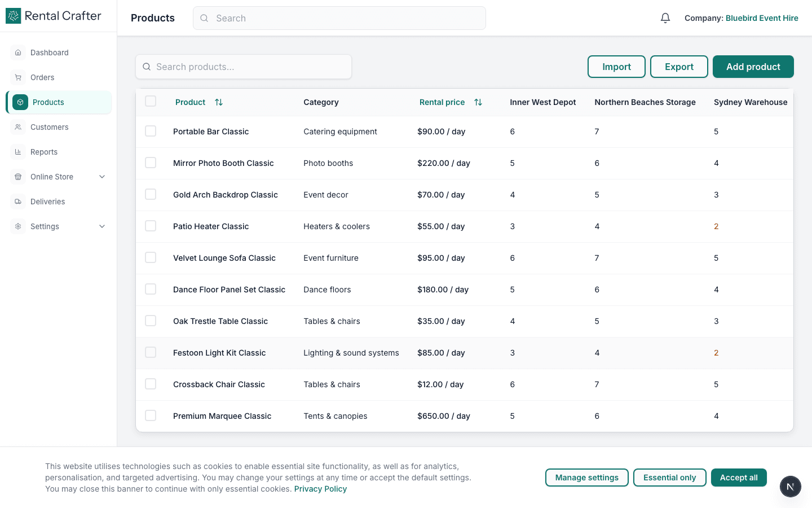Screen dimensions: 812x508
Task: Open Orders in sidebar
Action: (59, 77)
